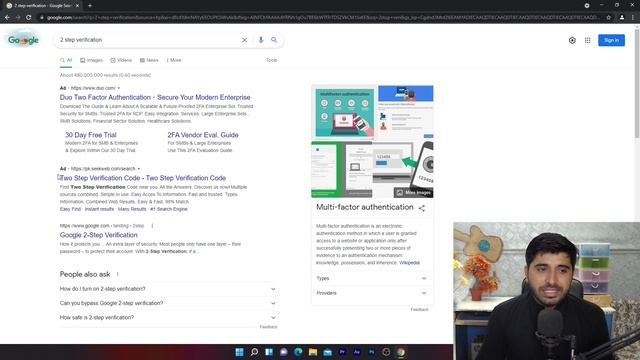Open the 2FA Vendor Eval. Guide link
The image size is (640, 360).
(x=203, y=135)
